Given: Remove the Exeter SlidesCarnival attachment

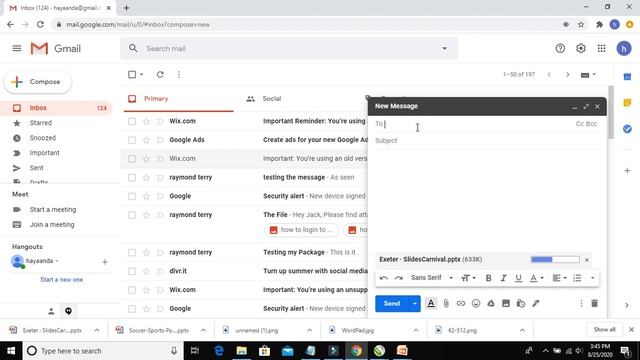Looking at the screenshot, I should pyautogui.click(x=587, y=260).
